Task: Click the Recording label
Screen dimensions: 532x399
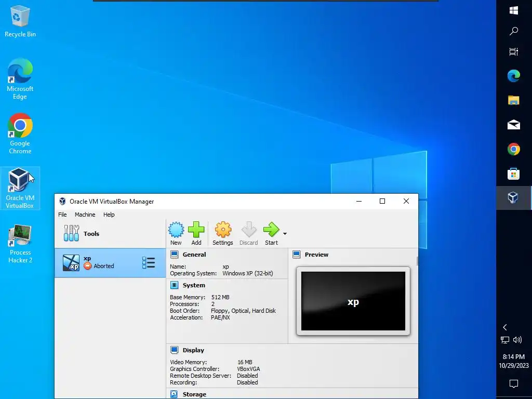Action: click(183, 382)
